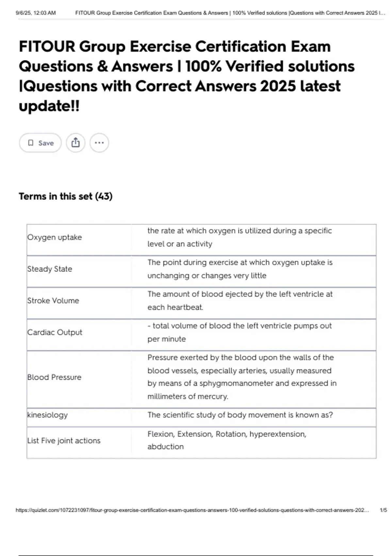Click the 1/5 page number indicator
This screenshot has width=392, height=556.
tap(383, 510)
